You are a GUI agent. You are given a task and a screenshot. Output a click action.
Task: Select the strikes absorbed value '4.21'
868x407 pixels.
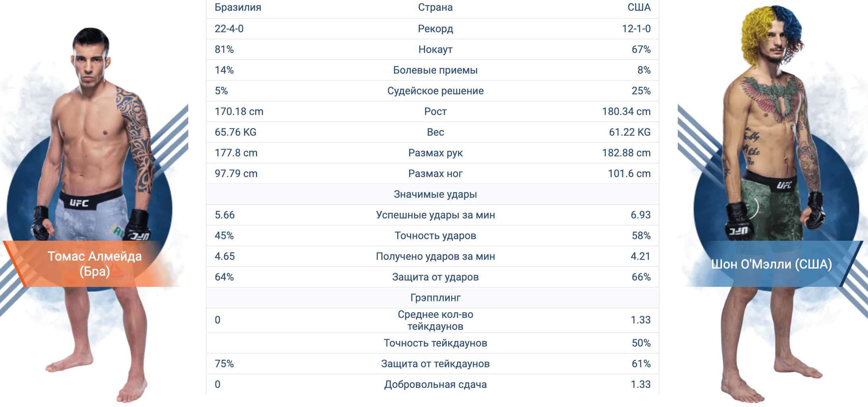(x=641, y=256)
